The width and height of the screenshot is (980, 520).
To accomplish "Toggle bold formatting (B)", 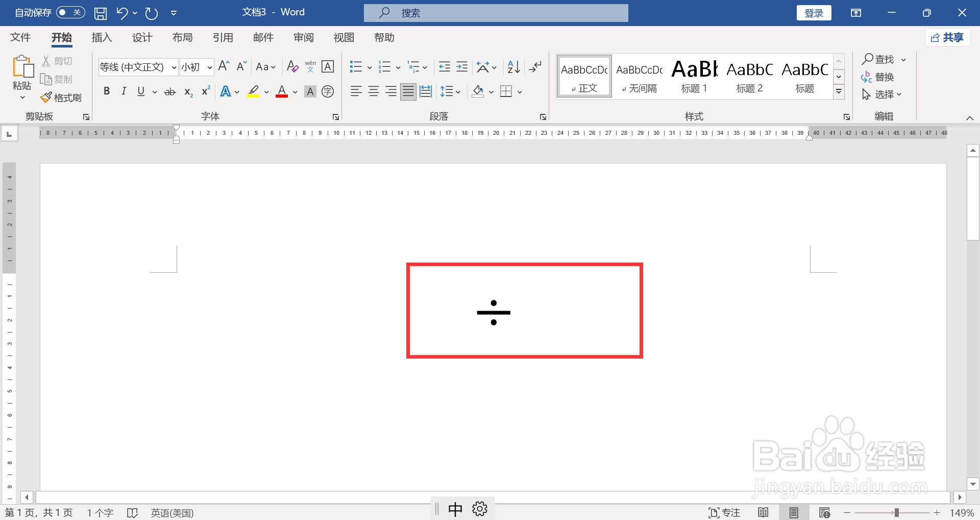I will coord(107,91).
